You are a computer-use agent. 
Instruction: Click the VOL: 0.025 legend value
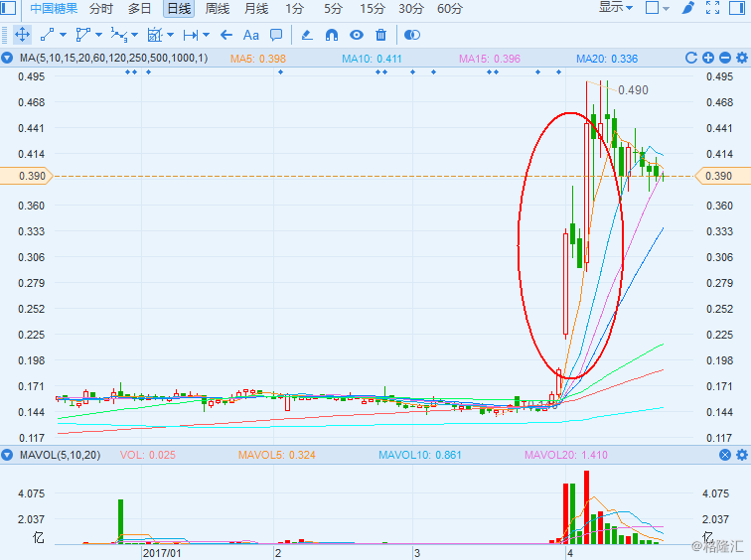147,455
